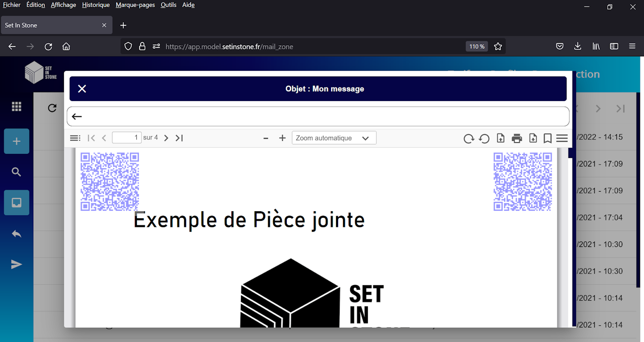This screenshot has width=644, height=342.
Task: Open the Historique menu
Action: (x=96, y=5)
